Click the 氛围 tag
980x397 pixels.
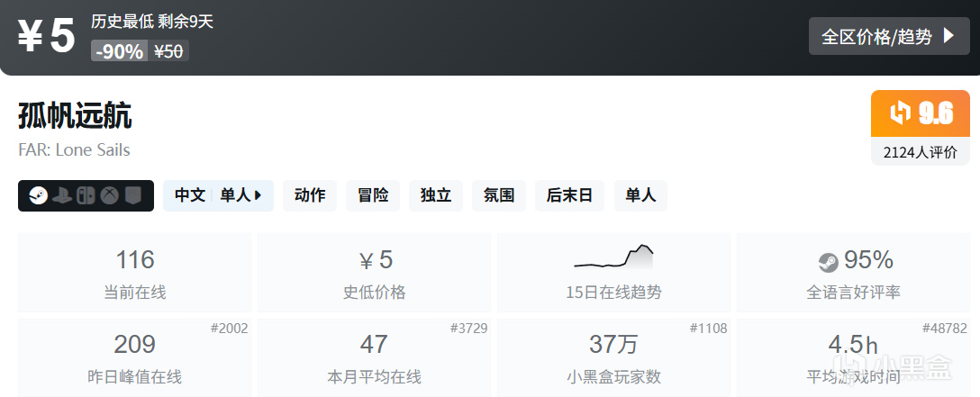click(x=499, y=196)
